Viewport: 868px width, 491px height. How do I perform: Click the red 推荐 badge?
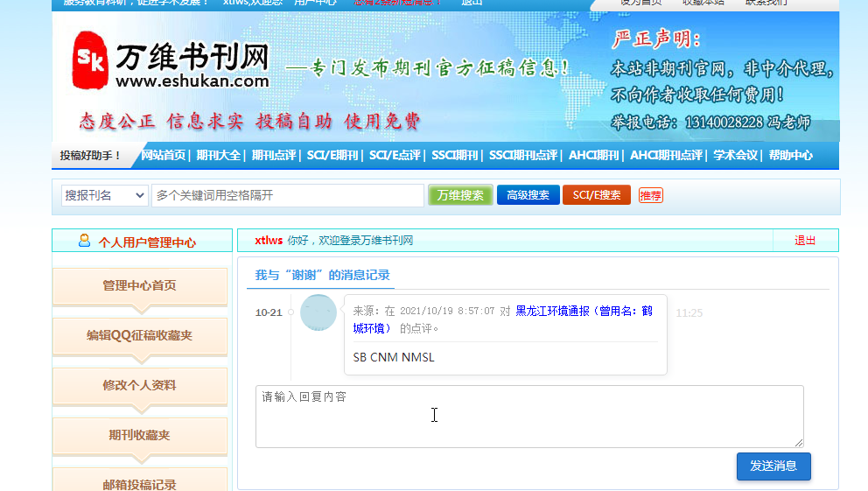pyautogui.click(x=650, y=195)
